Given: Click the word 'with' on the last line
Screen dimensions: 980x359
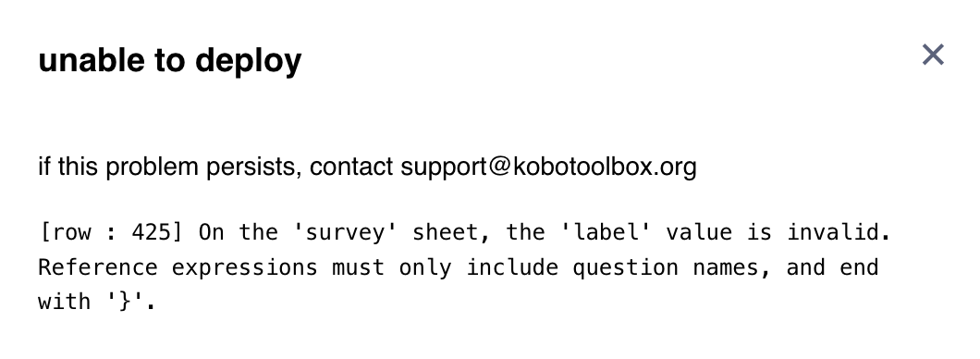Looking at the screenshot, I should pos(65,303).
